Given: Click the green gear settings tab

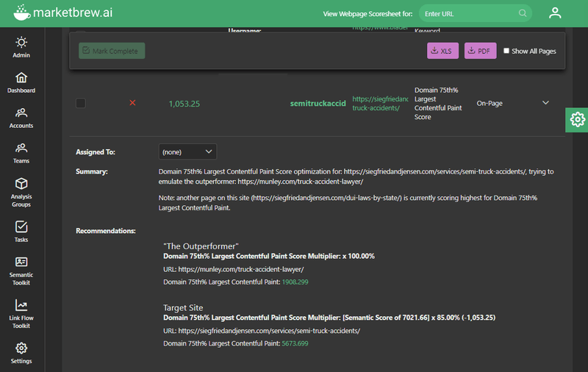Looking at the screenshot, I should [x=577, y=120].
